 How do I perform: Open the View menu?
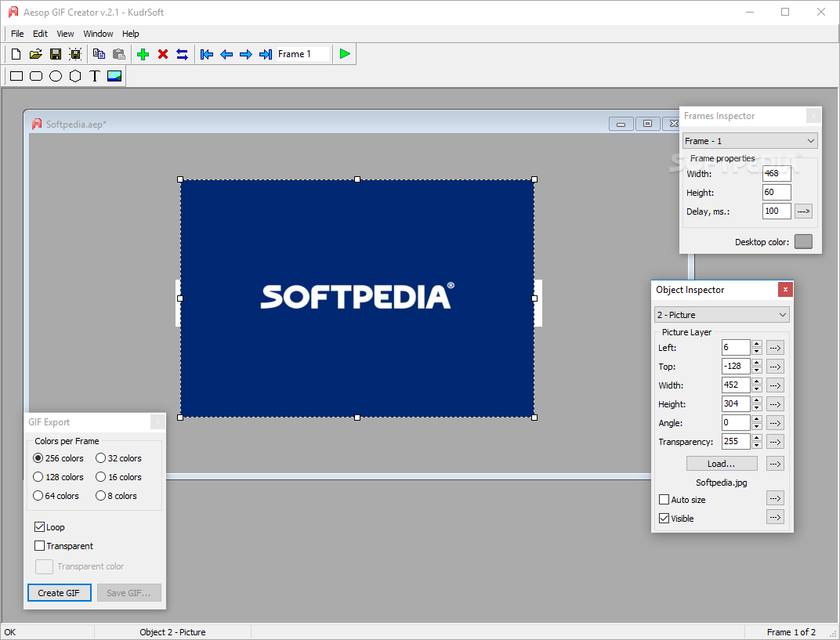(65, 34)
